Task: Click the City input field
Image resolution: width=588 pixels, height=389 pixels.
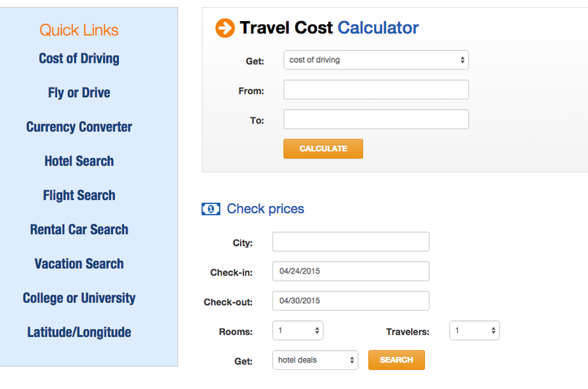Action: point(350,242)
